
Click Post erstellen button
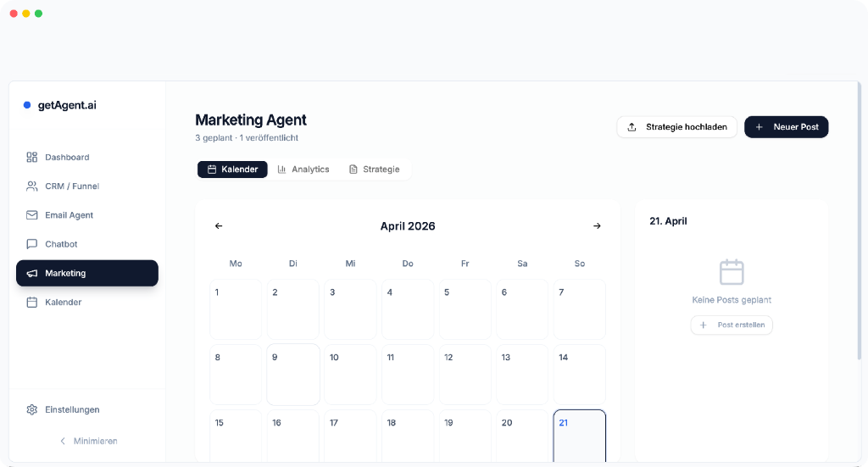[x=732, y=325]
